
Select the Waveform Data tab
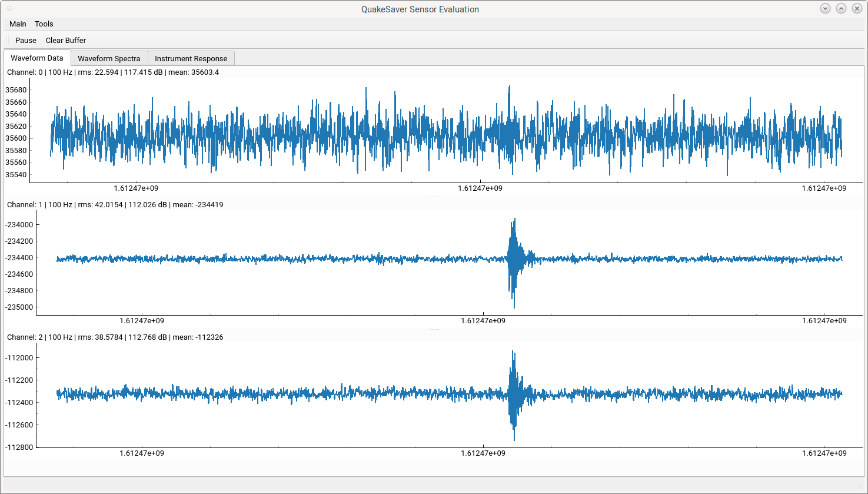point(37,58)
